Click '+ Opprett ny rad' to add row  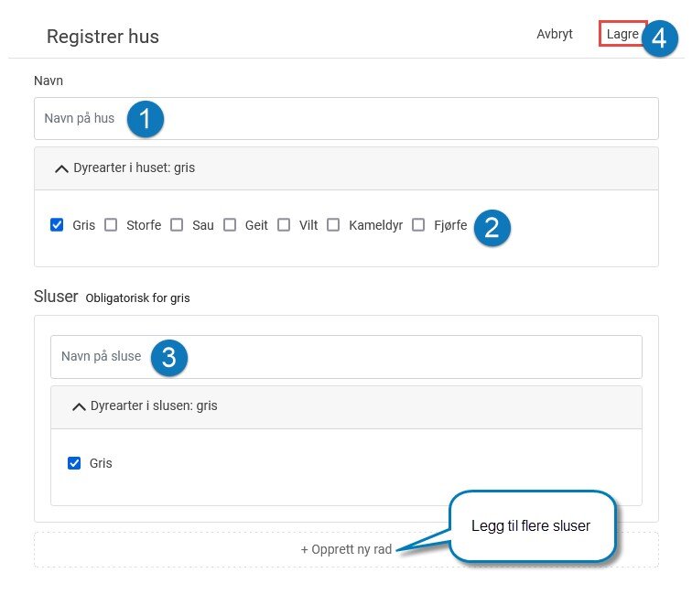346,549
